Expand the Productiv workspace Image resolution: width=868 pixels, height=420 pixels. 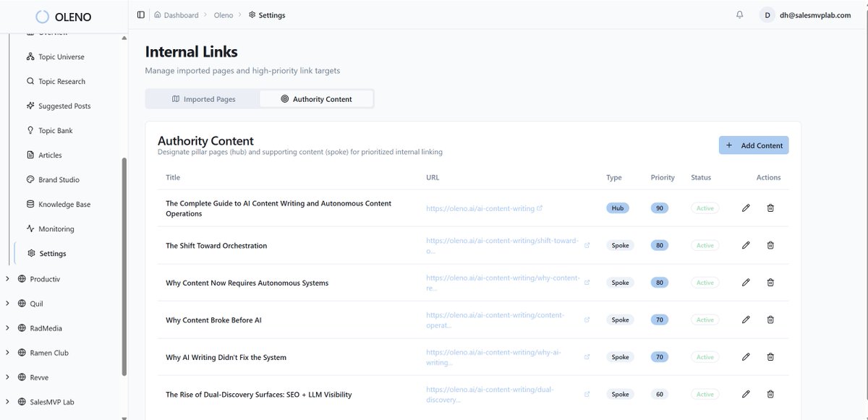click(x=7, y=278)
